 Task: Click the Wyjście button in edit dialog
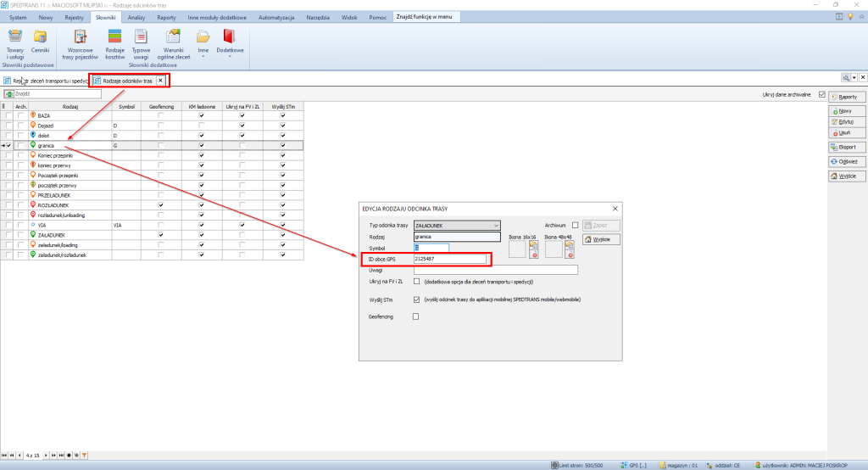click(x=602, y=239)
